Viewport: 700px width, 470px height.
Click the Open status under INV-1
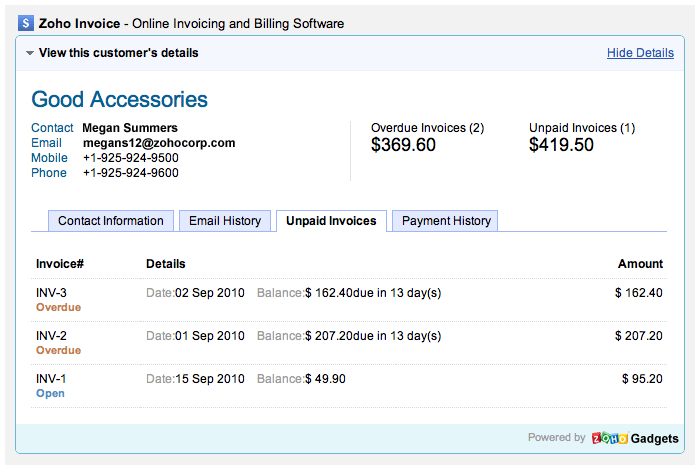click(50, 394)
